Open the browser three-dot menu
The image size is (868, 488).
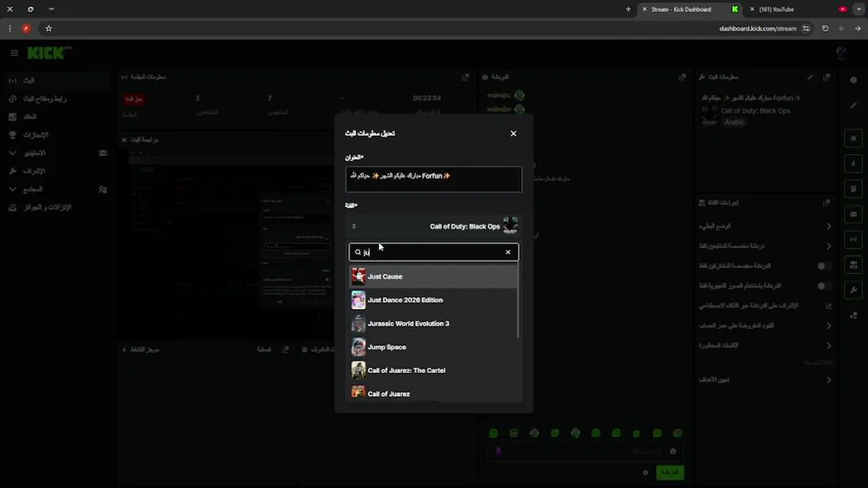click(x=9, y=28)
